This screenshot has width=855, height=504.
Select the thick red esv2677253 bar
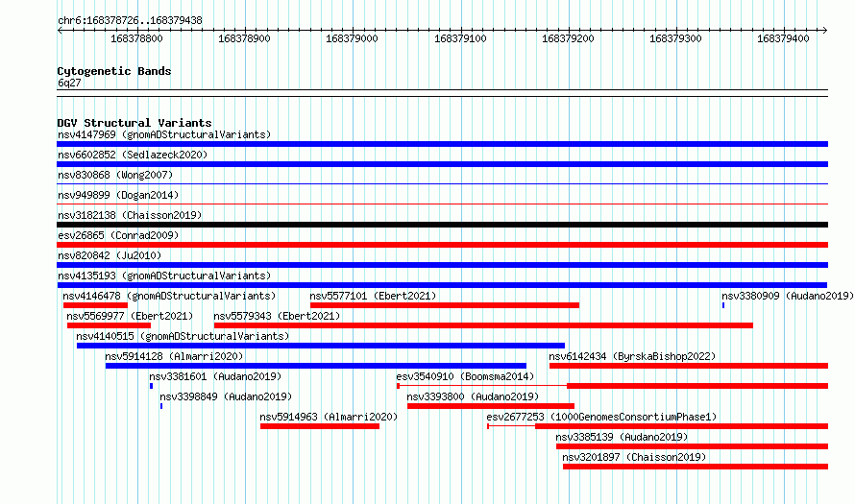tap(682, 426)
